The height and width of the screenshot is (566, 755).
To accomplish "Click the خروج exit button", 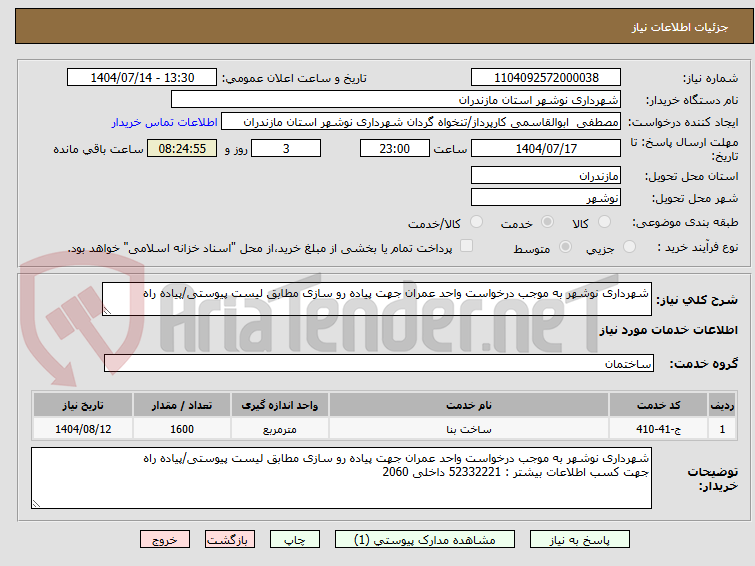I will click(165, 540).
